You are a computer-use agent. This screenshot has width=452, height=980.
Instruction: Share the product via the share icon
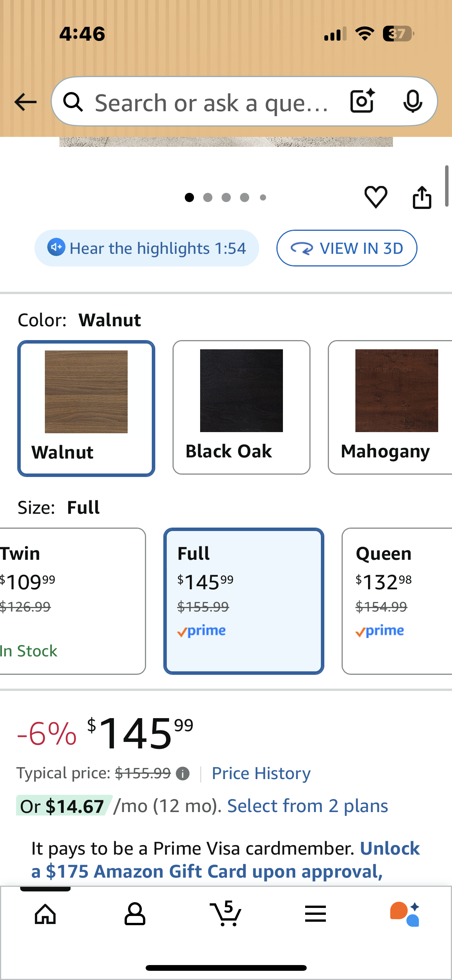422,197
